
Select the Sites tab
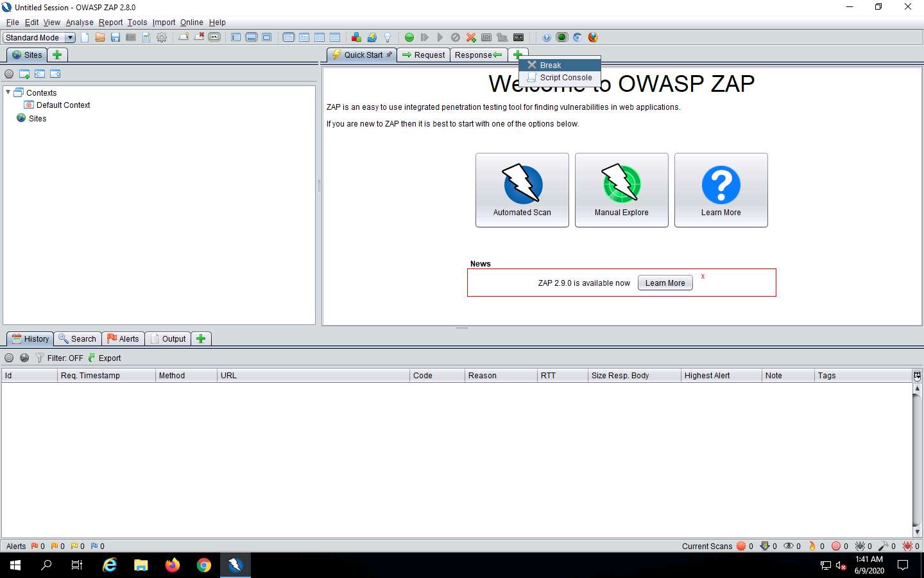[27, 55]
